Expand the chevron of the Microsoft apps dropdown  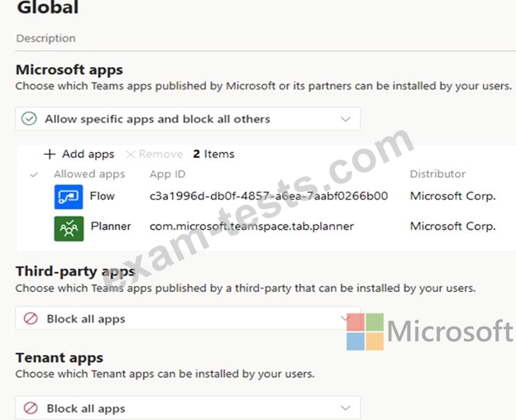pyautogui.click(x=345, y=119)
